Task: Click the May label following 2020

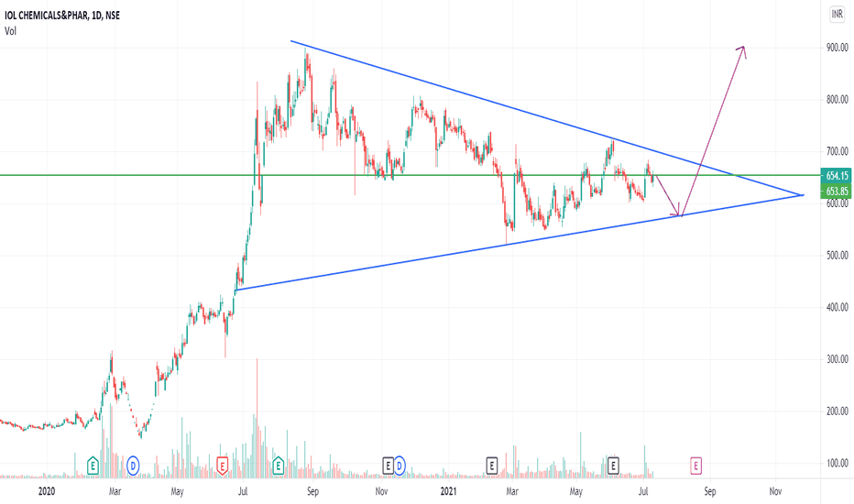Action: (177, 491)
